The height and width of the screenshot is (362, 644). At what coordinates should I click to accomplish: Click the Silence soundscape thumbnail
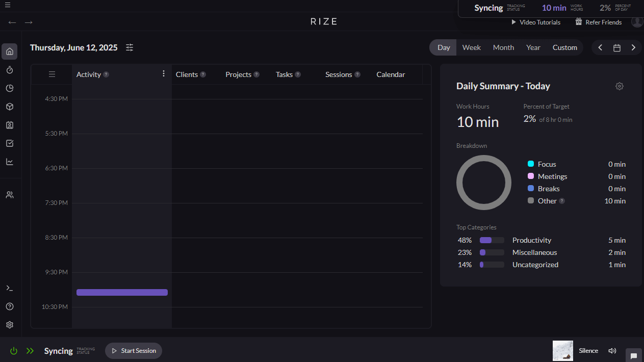coord(563,351)
